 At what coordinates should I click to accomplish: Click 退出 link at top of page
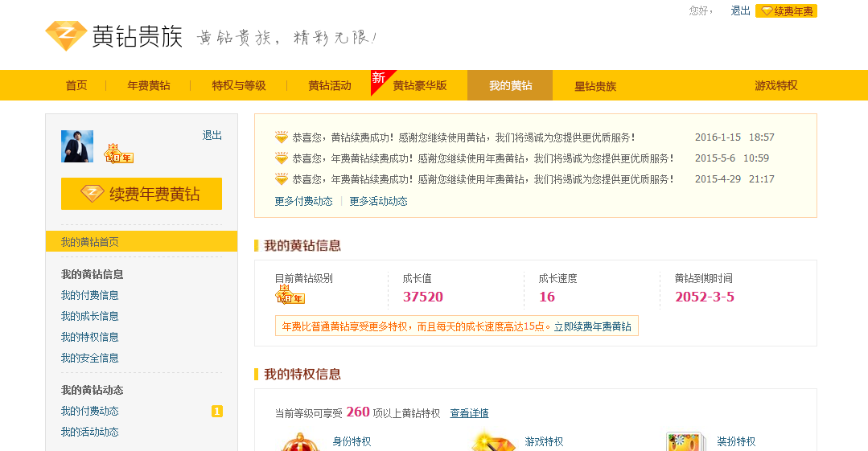coord(740,10)
